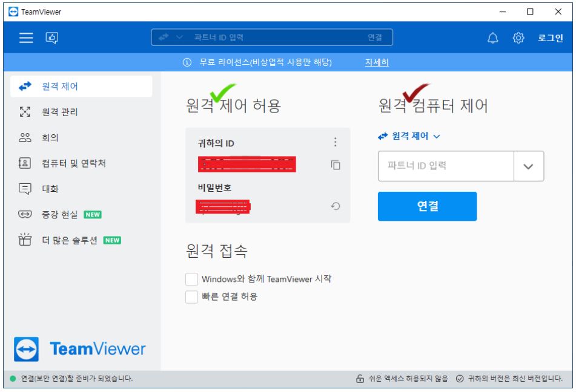Click the 원격 관리 expand-arrows icon
Screen dimensions: 576x392
(25, 112)
